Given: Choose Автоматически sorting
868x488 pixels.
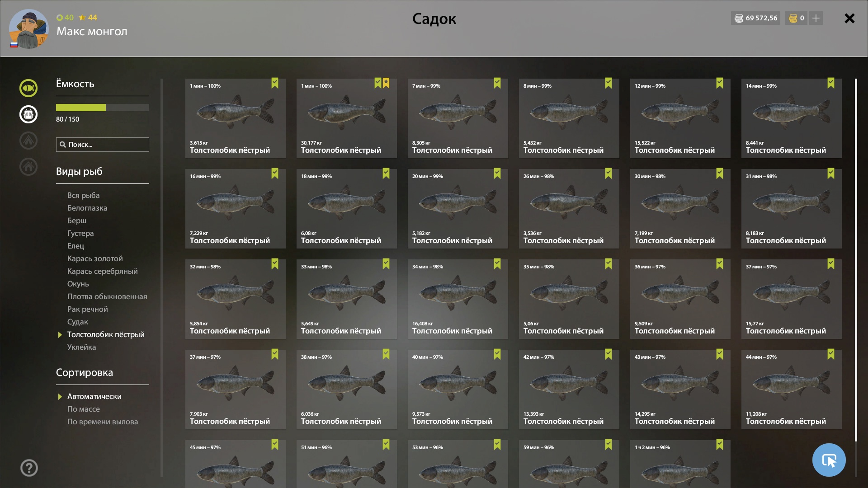Looking at the screenshot, I should click(94, 396).
